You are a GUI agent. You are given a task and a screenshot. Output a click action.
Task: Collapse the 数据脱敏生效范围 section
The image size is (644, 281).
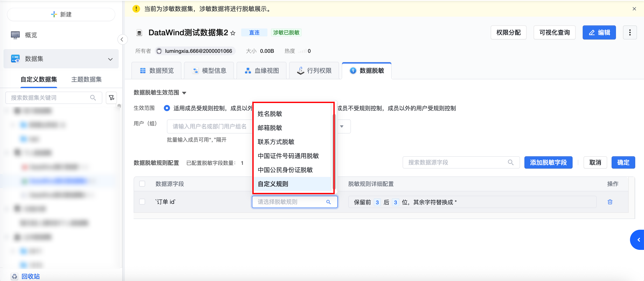click(x=184, y=93)
